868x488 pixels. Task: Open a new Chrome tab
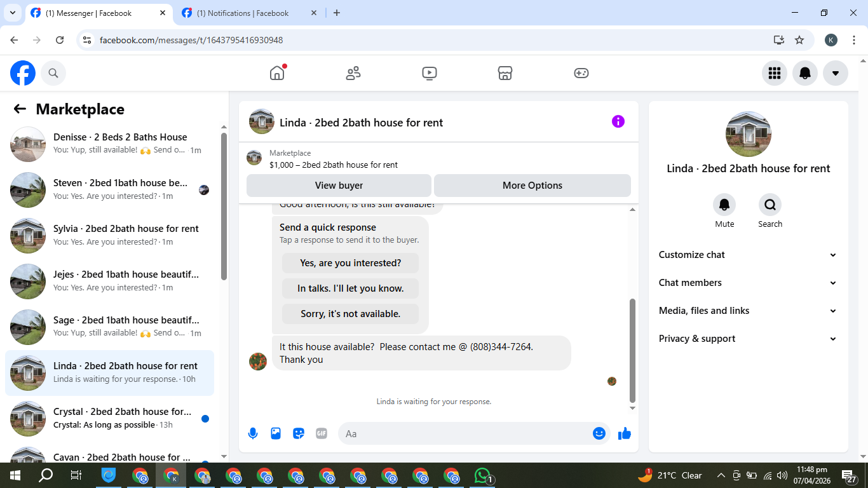tap(337, 13)
